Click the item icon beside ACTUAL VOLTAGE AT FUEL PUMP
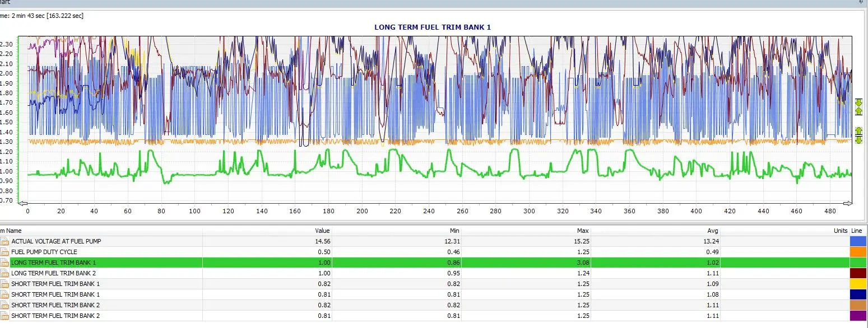This screenshot has width=868, height=328. 5,241
